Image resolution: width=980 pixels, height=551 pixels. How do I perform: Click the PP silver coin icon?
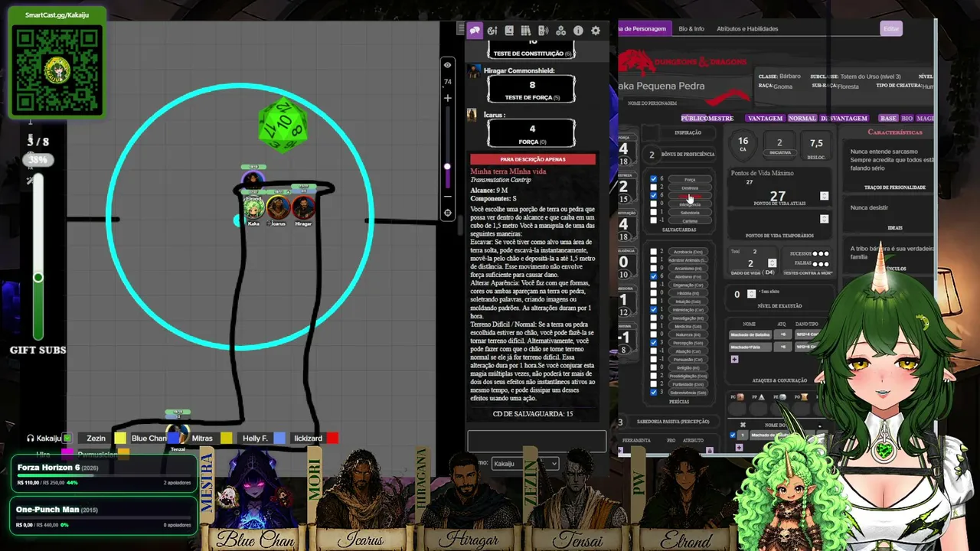click(763, 397)
